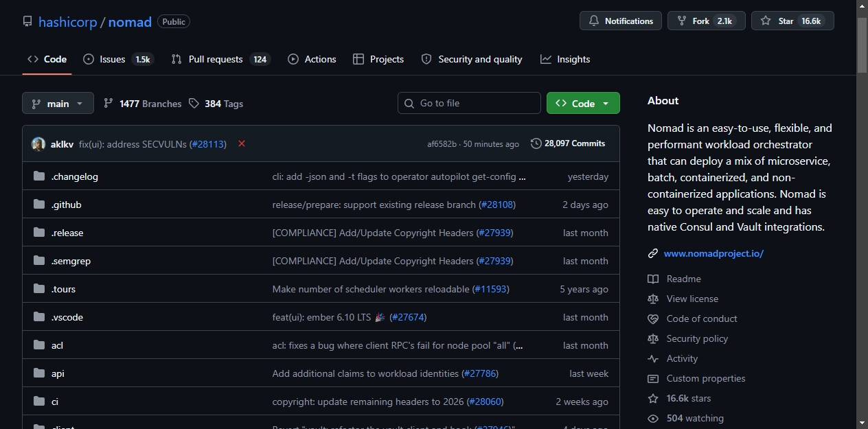Open pull request #27674 link
The height and width of the screenshot is (429, 868).
(408, 317)
